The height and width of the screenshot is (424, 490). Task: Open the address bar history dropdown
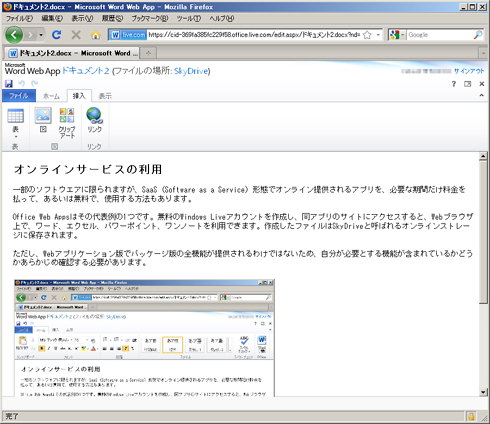(x=378, y=35)
